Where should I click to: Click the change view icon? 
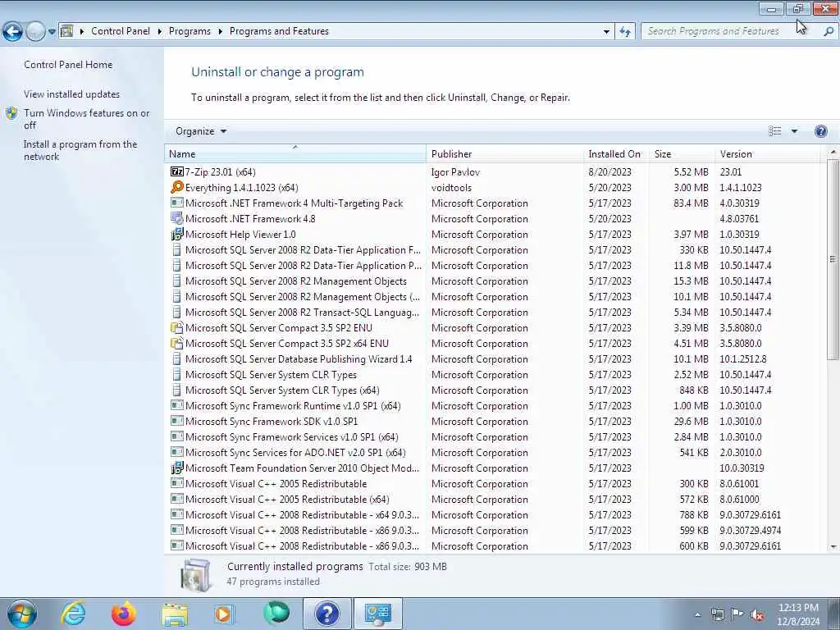click(x=774, y=131)
